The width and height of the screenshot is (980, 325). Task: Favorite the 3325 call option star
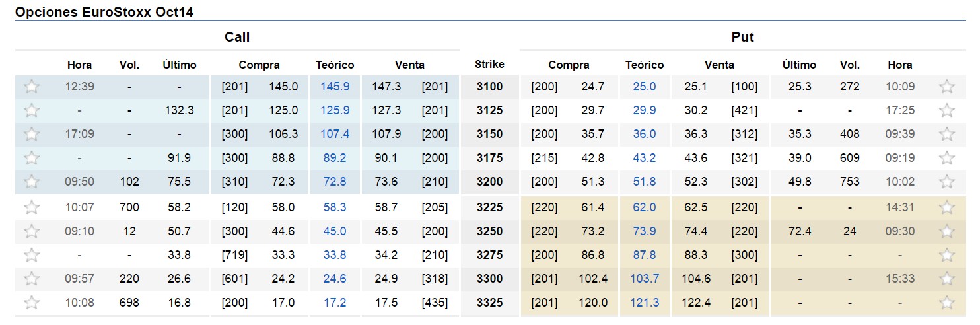[x=31, y=303]
